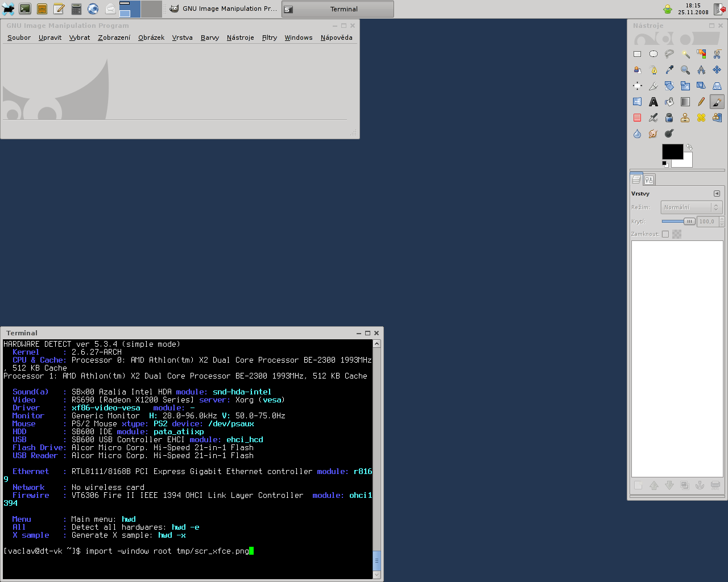Click the new layer button
The image size is (728, 582).
pos(639,485)
